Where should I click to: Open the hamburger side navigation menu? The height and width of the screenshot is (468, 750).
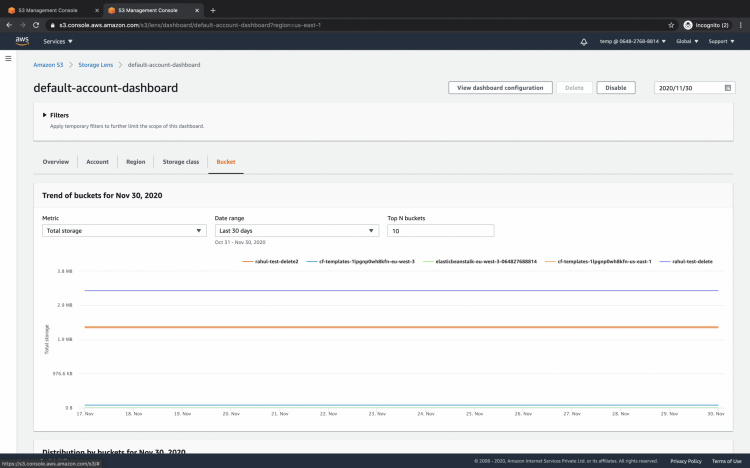click(x=9, y=59)
